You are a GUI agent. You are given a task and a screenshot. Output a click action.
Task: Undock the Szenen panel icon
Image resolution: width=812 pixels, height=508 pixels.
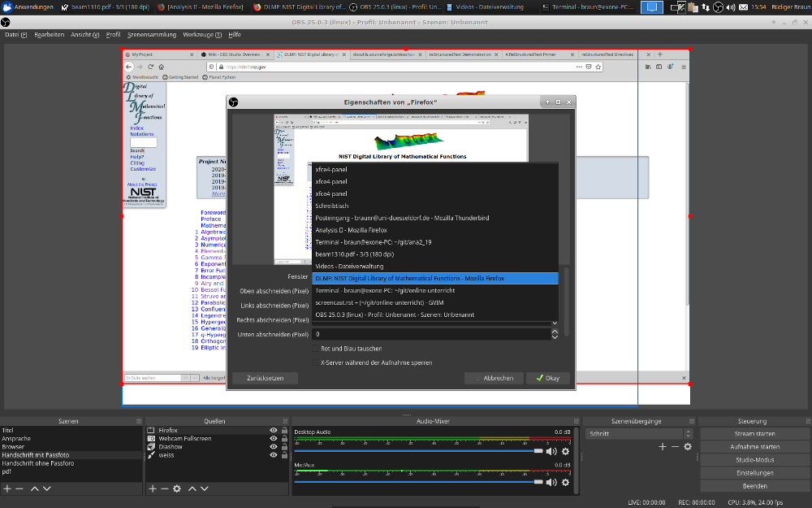139,421
